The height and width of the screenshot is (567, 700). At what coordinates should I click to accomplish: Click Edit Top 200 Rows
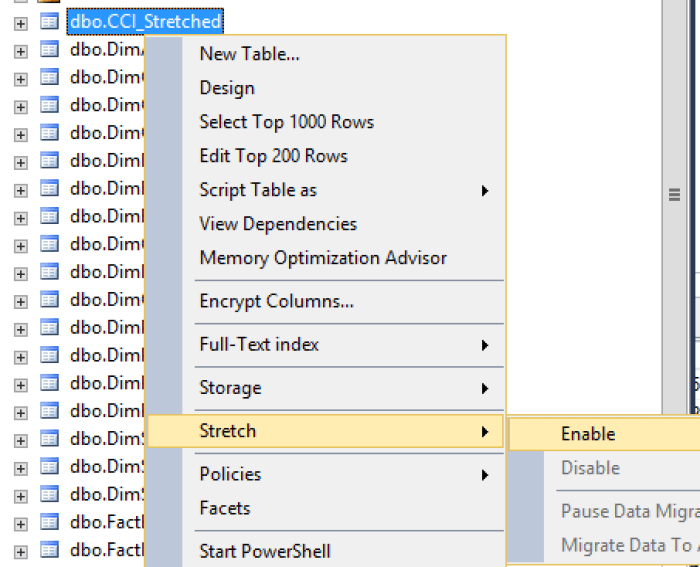pos(273,156)
